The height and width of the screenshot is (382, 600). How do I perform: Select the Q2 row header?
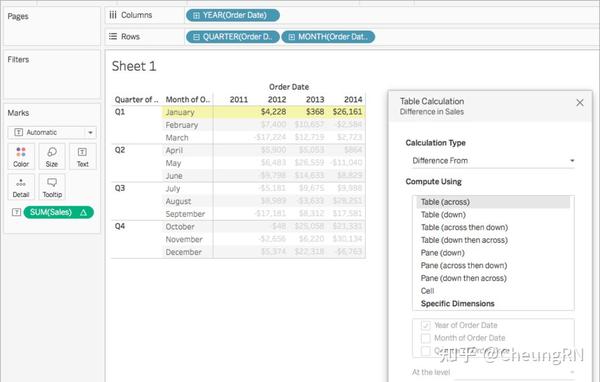[x=120, y=150]
